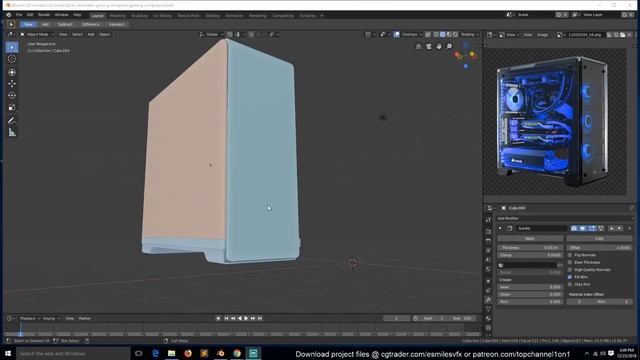Enable the Only Rim checkbox
The width and height of the screenshot is (640, 360).
coord(570,284)
